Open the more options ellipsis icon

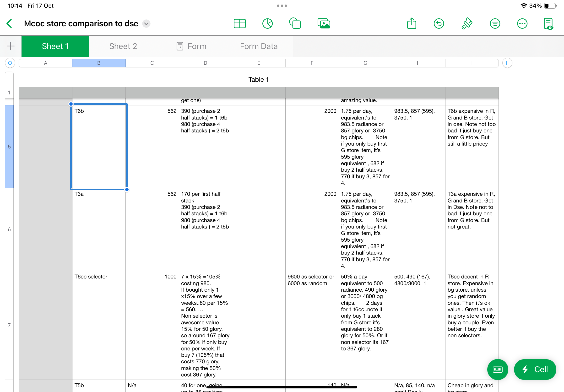522,24
